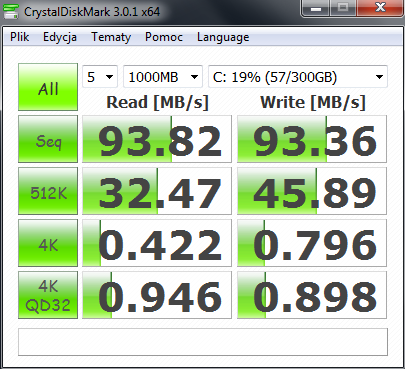Screen dimensions: 405x369
Task: Open the Edycja menu
Action: [x=60, y=37]
